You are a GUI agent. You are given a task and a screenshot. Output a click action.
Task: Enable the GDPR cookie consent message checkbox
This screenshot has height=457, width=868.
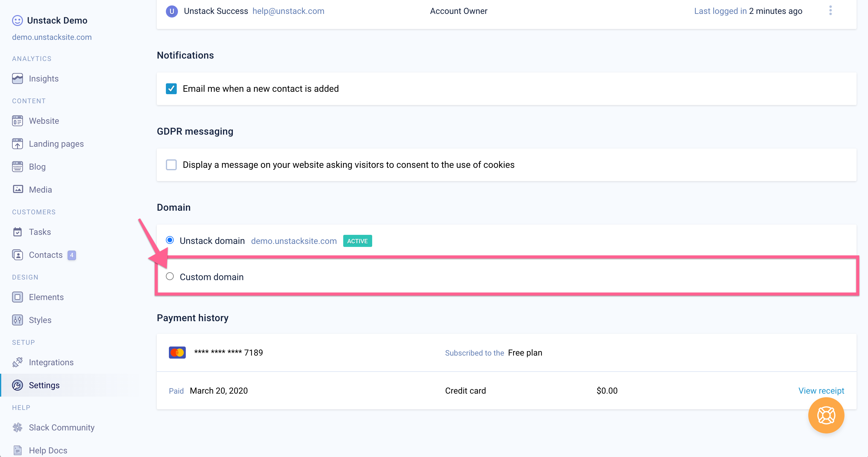coord(171,165)
